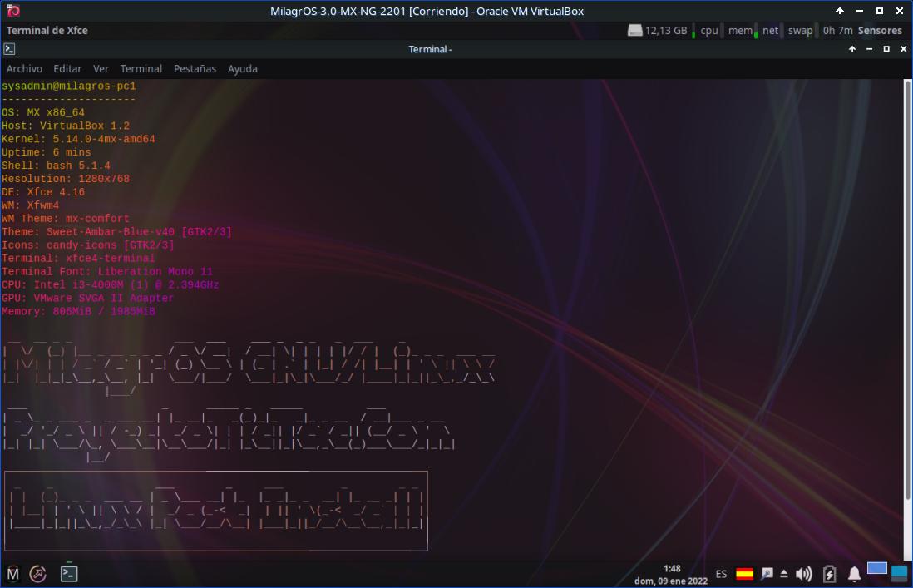
Task: Expand the Ayuda menu
Action: [x=242, y=69]
